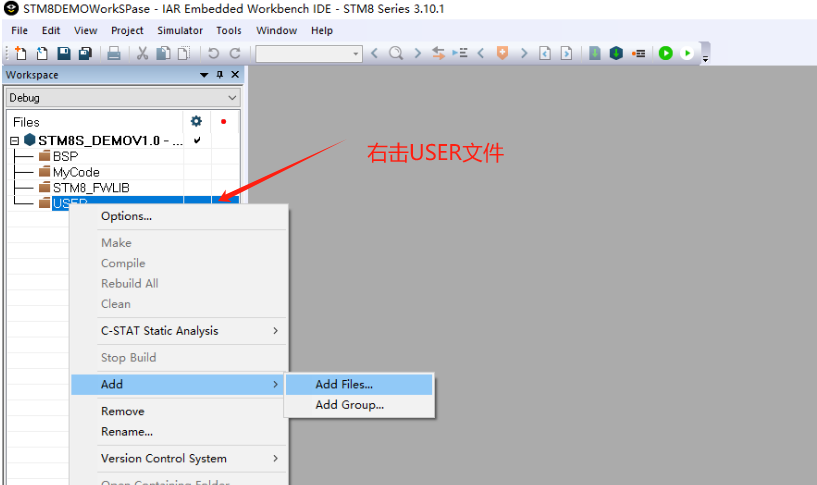Expand the Version Control System submenu
Screen dimensions: 817x485
click(179, 458)
